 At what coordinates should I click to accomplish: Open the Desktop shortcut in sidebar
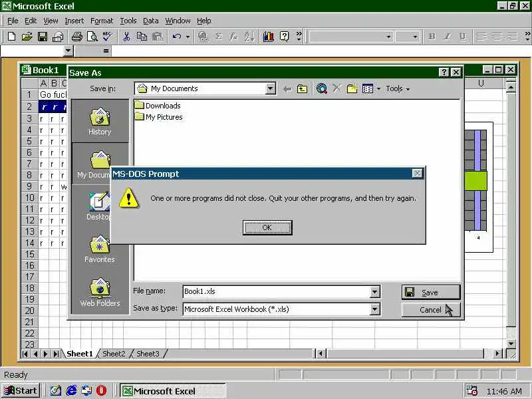99,206
